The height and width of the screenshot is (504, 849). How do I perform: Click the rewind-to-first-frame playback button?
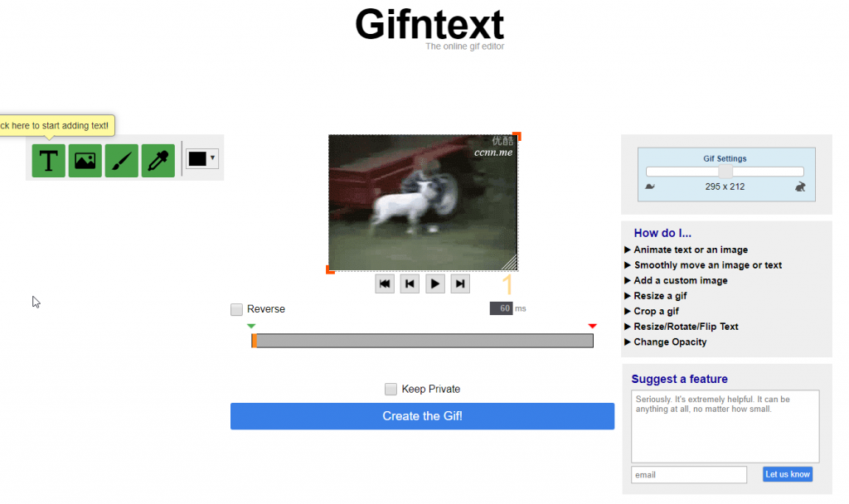pyautogui.click(x=384, y=283)
